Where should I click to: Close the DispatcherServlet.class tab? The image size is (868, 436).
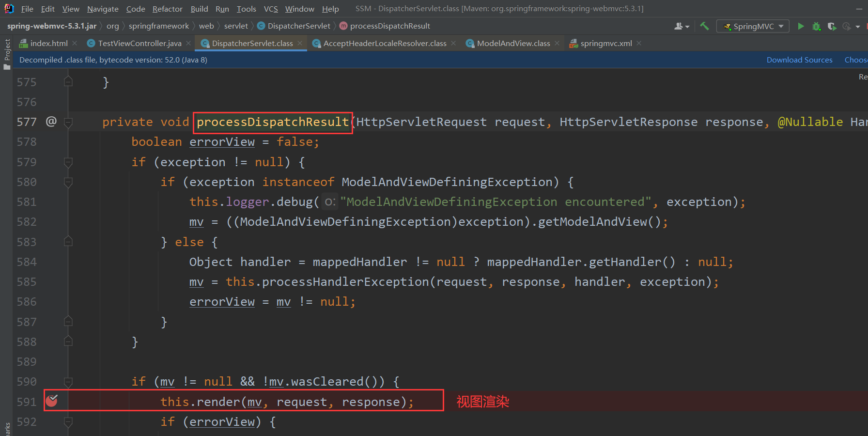click(x=300, y=43)
